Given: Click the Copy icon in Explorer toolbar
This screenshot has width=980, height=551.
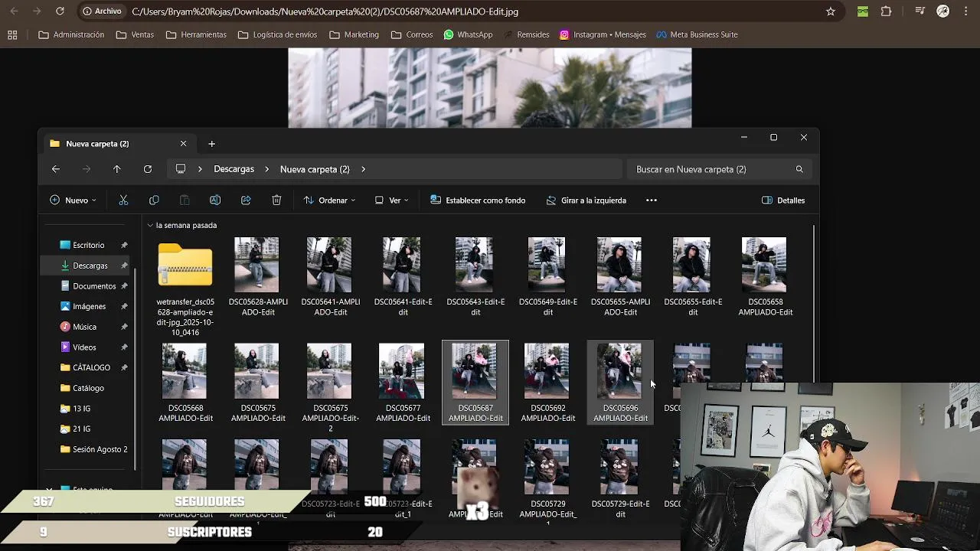Looking at the screenshot, I should pos(154,201).
